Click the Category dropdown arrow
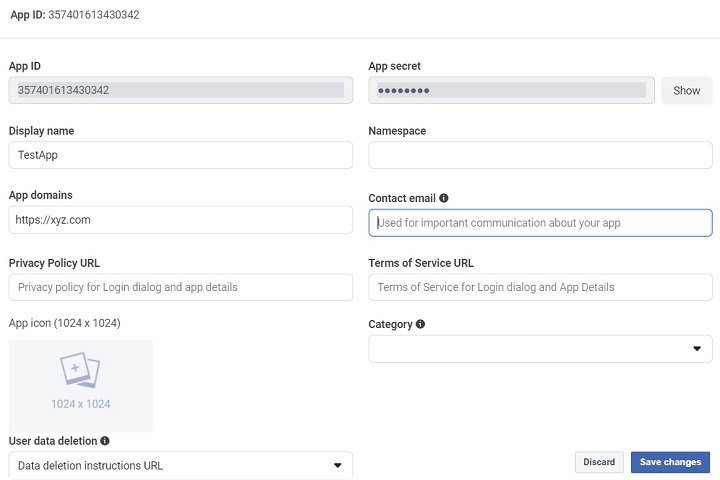This screenshot has height=480, width=720. (697, 349)
